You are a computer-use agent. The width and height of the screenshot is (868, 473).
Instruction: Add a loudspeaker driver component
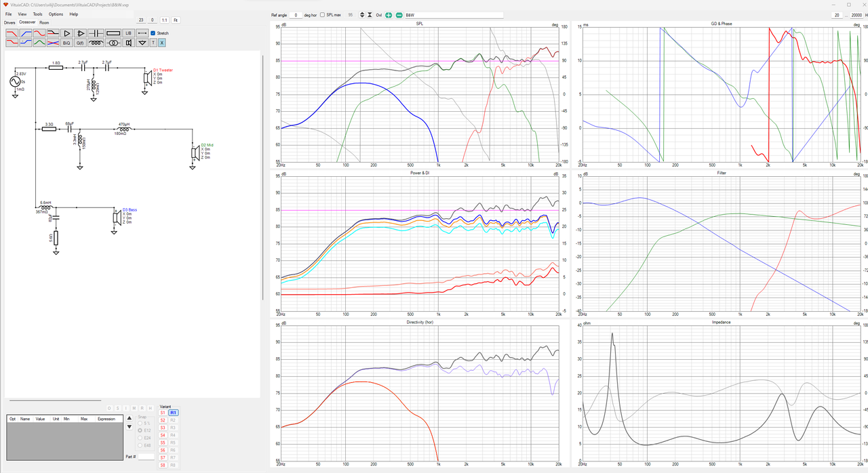point(127,43)
